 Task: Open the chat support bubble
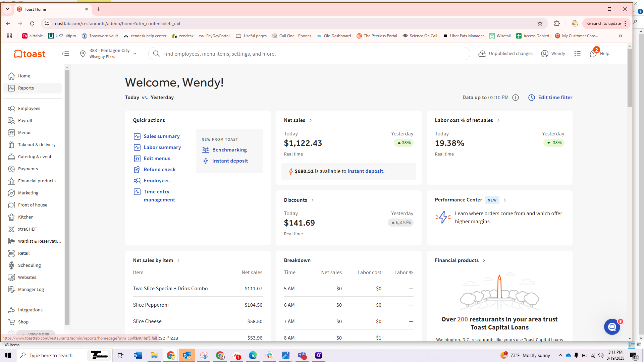[x=612, y=327]
